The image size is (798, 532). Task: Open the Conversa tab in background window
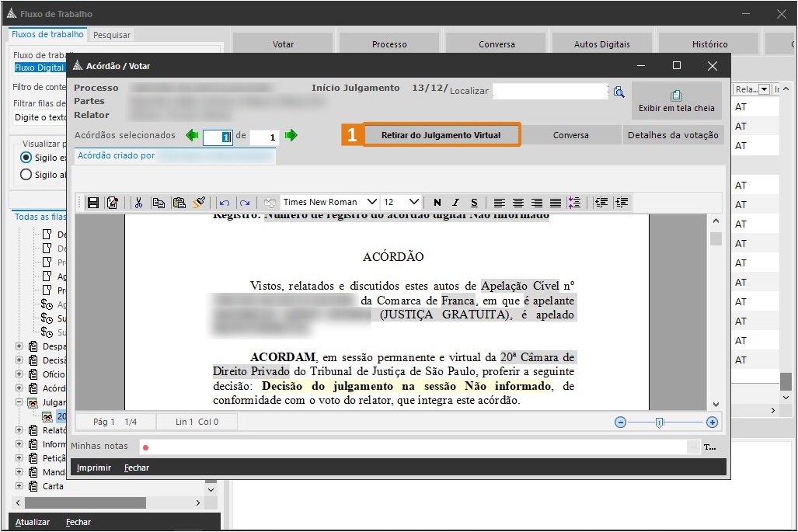(x=497, y=44)
